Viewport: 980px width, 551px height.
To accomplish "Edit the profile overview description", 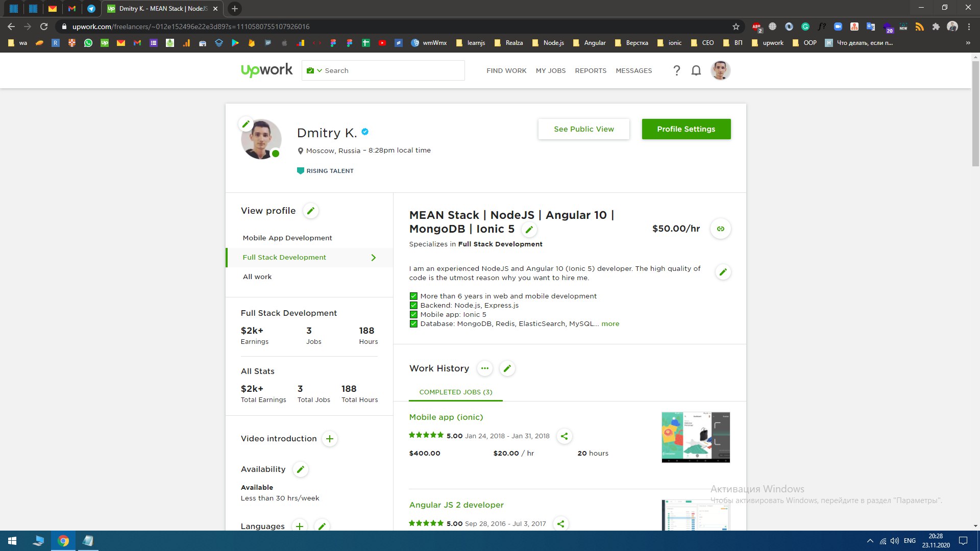I will coord(723,272).
